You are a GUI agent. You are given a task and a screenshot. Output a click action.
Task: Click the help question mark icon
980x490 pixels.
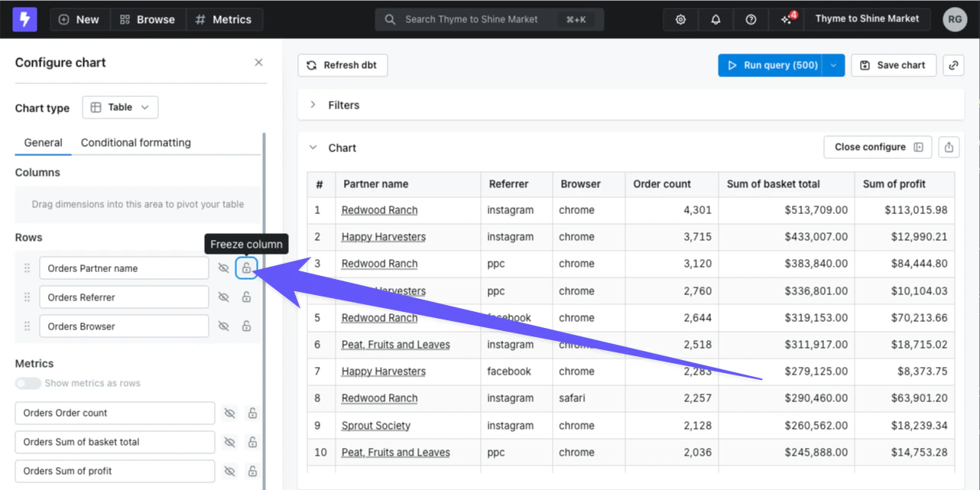tap(751, 20)
